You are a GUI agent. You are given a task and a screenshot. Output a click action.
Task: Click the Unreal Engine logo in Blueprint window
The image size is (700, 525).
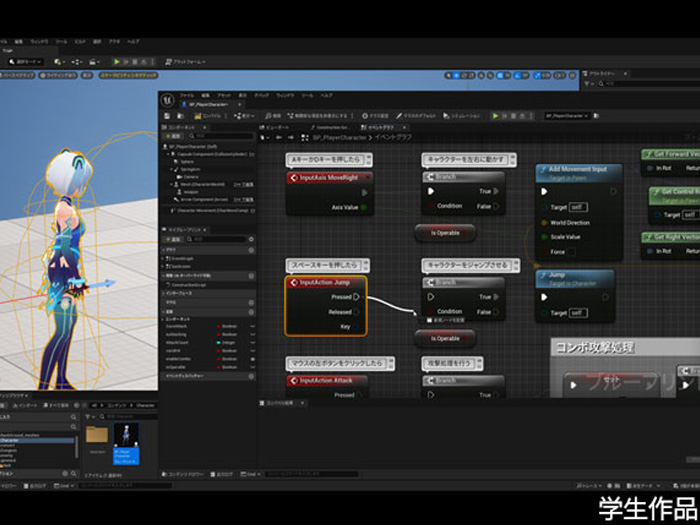[x=167, y=100]
